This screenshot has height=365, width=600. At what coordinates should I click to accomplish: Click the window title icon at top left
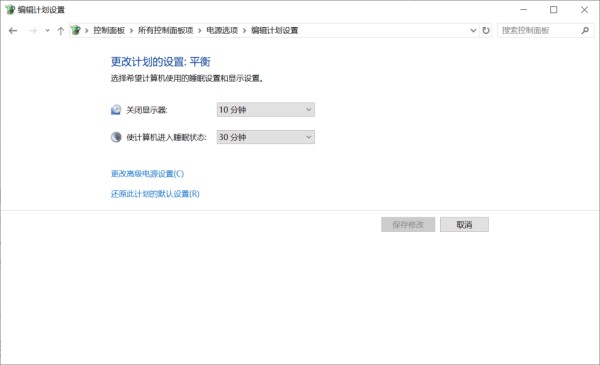10,10
